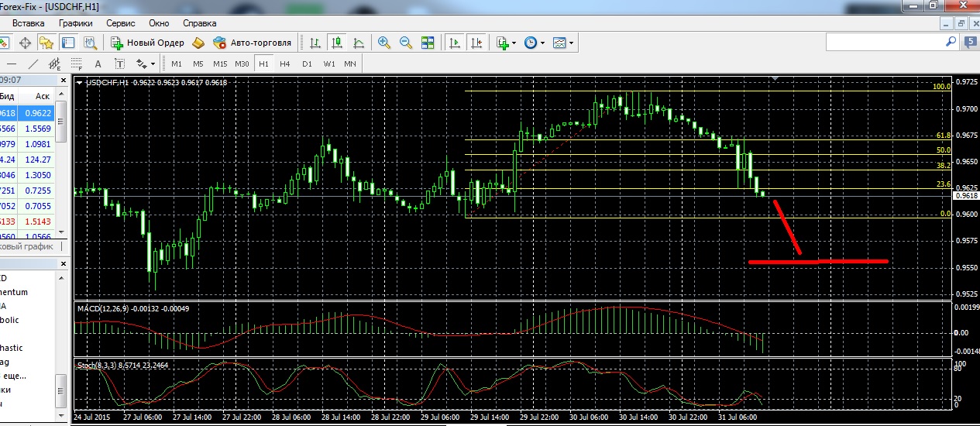Switch chart to line chart view

tap(359, 43)
